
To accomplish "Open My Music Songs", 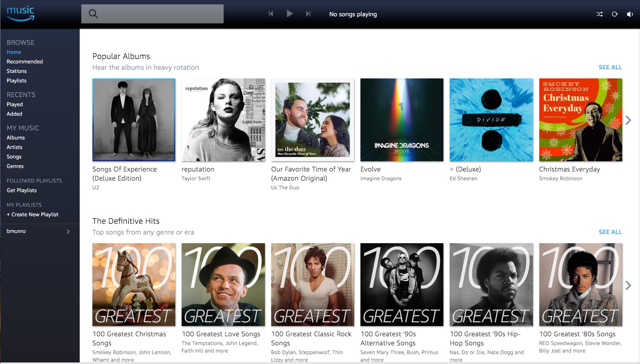I will [x=14, y=156].
